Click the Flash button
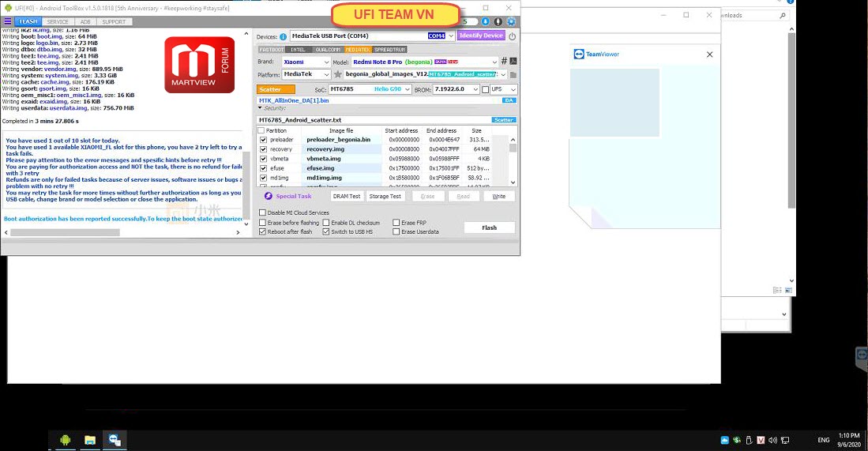Image resolution: width=868 pixels, height=451 pixels. click(490, 227)
